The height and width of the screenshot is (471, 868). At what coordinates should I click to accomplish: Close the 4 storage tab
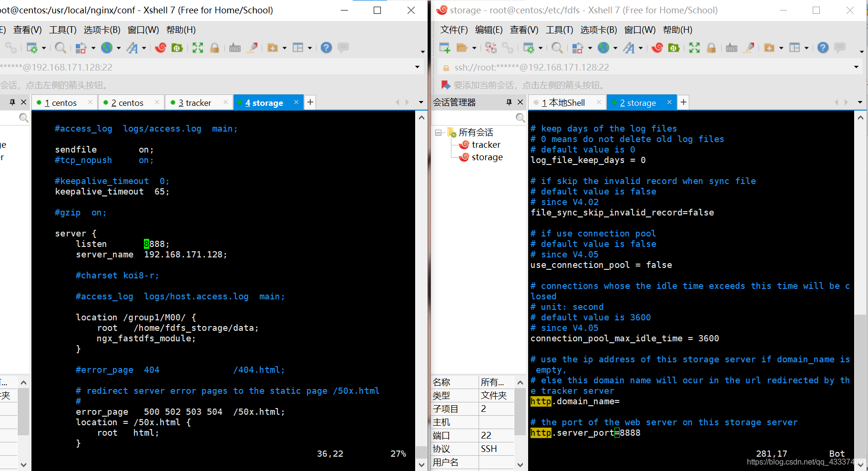(x=296, y=102)
